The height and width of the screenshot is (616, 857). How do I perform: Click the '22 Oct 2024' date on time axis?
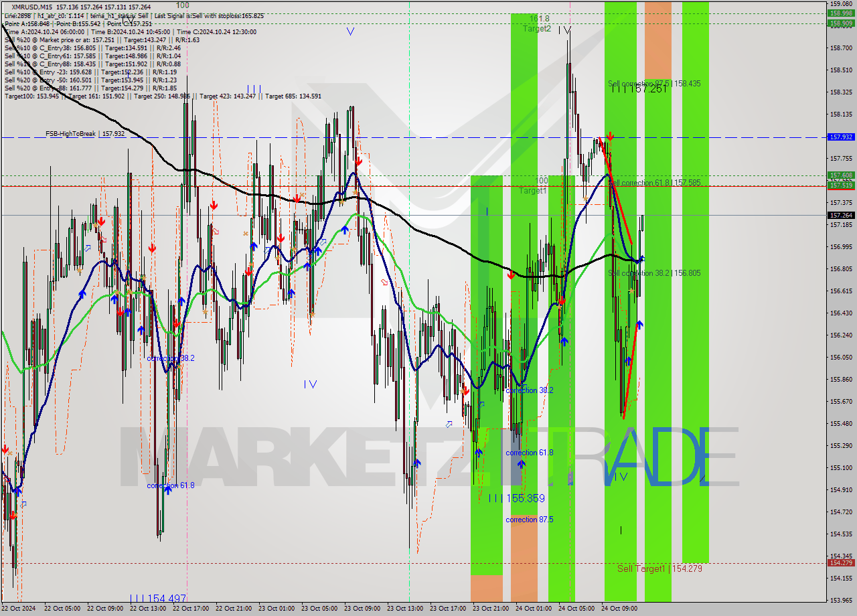(x=19, y=609)
